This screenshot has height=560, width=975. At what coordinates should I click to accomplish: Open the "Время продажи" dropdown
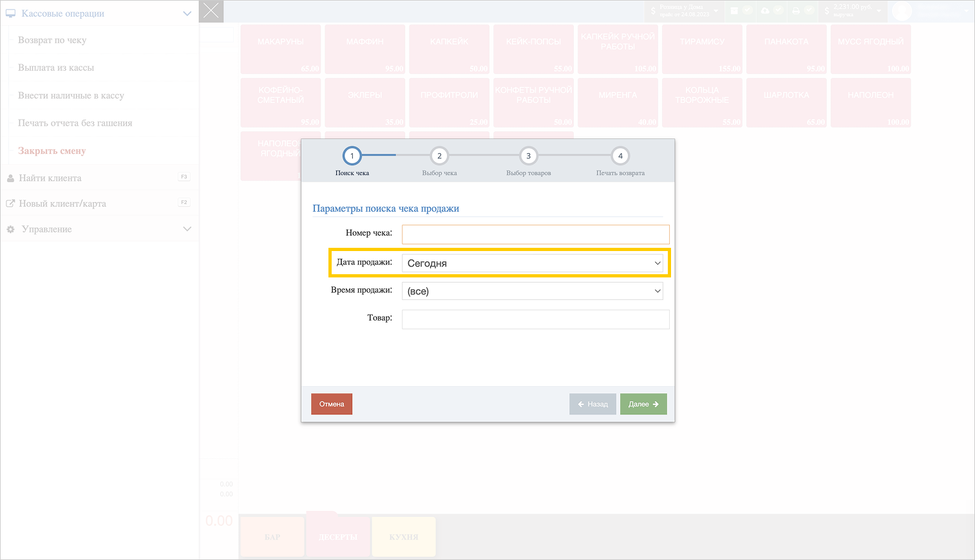(x=532, y=291)
